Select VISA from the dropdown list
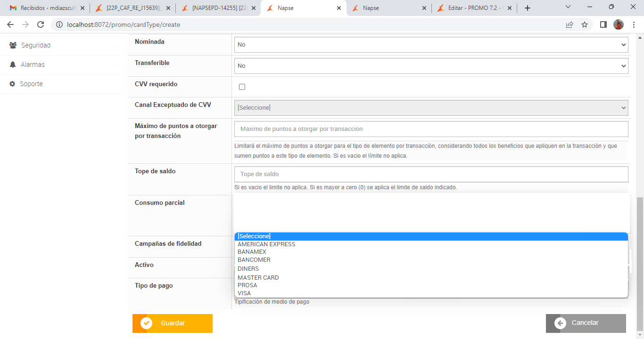644x339 pixels. pyautogui.click(x=244, y=293)
